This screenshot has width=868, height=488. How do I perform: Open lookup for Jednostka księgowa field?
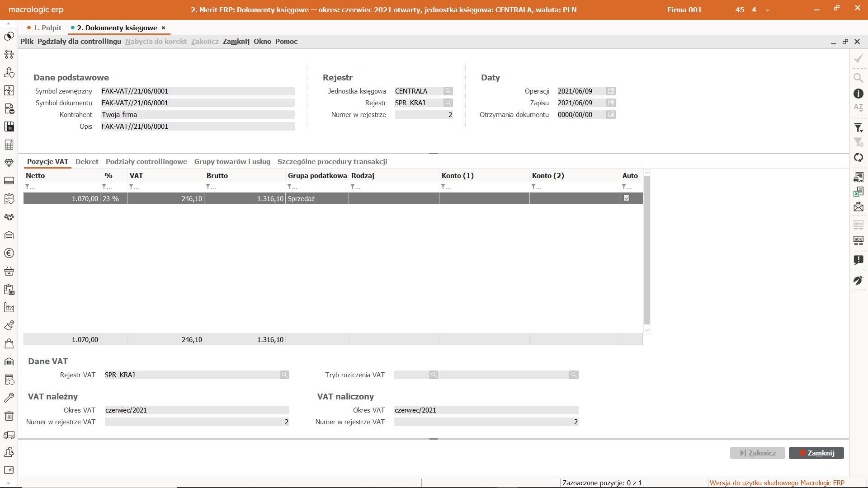448,91
